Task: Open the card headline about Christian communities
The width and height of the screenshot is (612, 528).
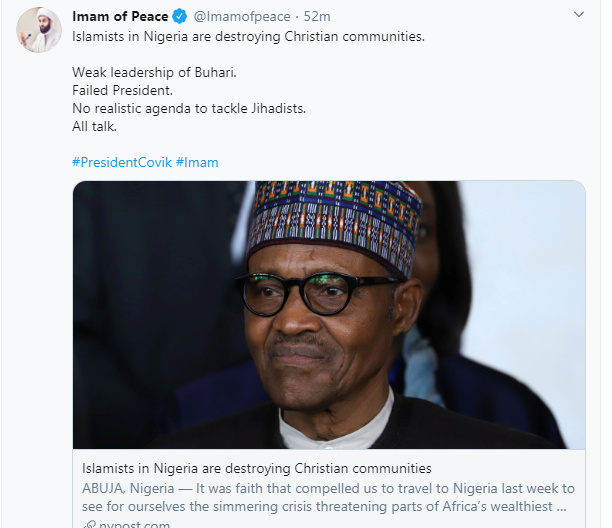Action: pyautogui.click(x=257, y=468)
